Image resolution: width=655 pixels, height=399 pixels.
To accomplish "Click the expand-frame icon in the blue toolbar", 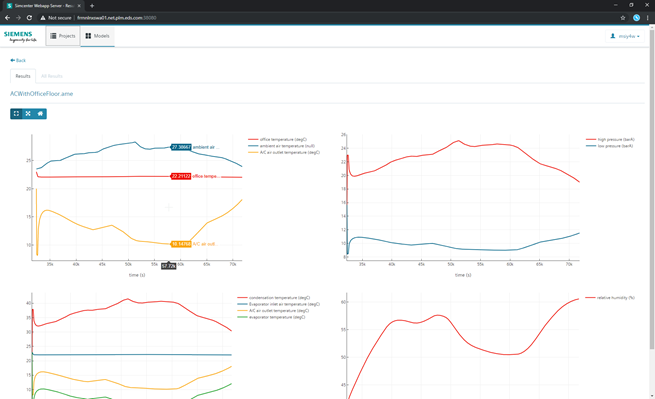I will click(x=16, y=114).
